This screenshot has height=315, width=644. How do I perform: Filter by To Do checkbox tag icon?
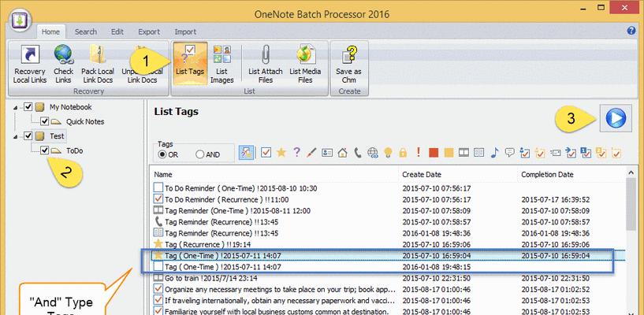click(x=266, y=153)
